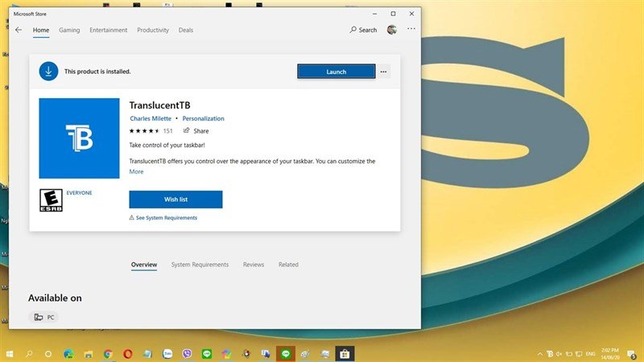
Task: Click the TranslucentTB app logo image
Action: tap(79, 138)
